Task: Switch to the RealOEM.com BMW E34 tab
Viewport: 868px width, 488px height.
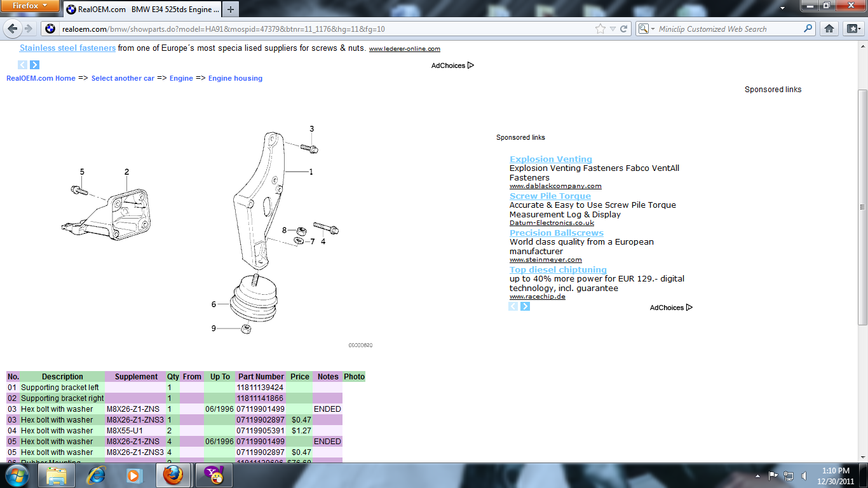Action: click(143, 10)
